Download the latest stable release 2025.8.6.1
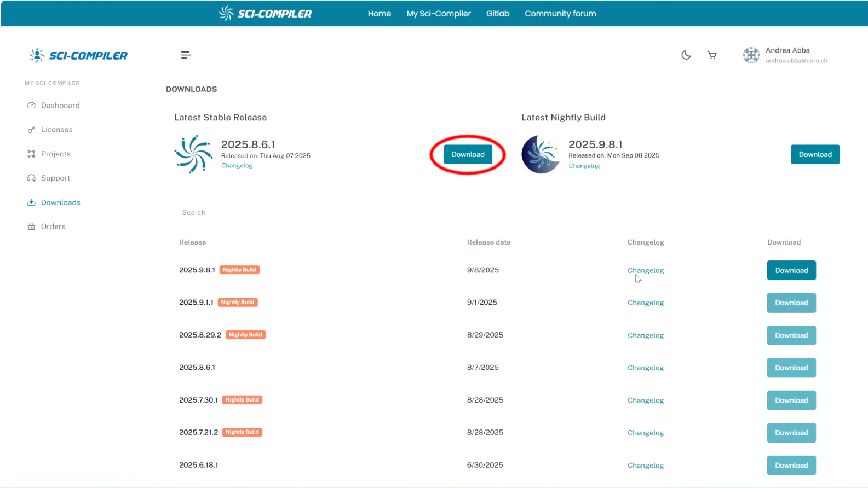This screenshot has width=868, height=488. click(x=468, y=154)
